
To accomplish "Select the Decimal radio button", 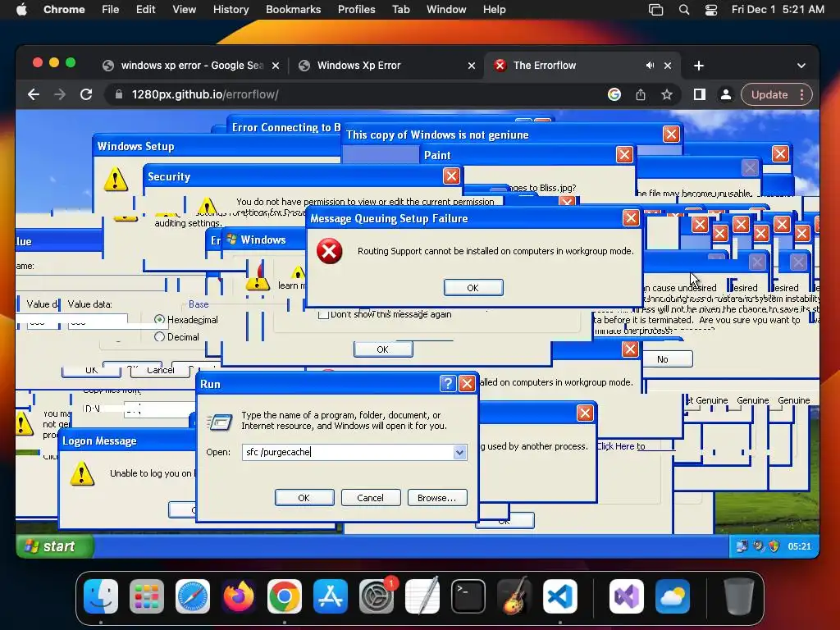I will (x=159, y=337).
